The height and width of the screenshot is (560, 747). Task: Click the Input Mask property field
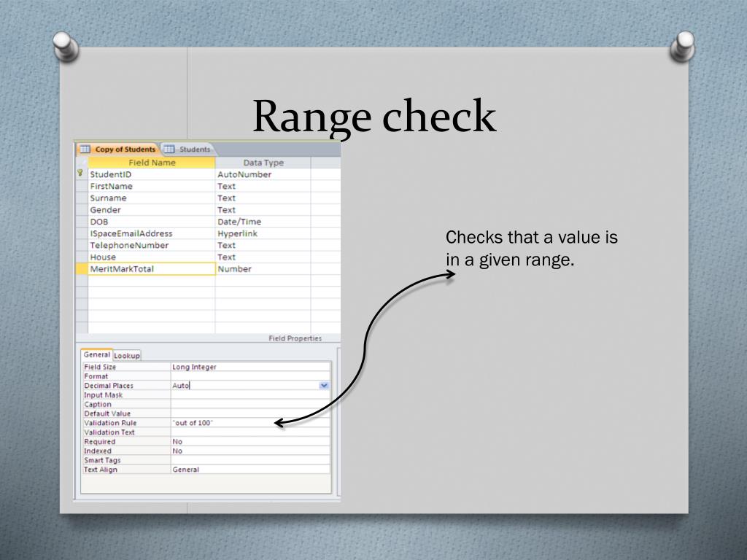point(250,394)
